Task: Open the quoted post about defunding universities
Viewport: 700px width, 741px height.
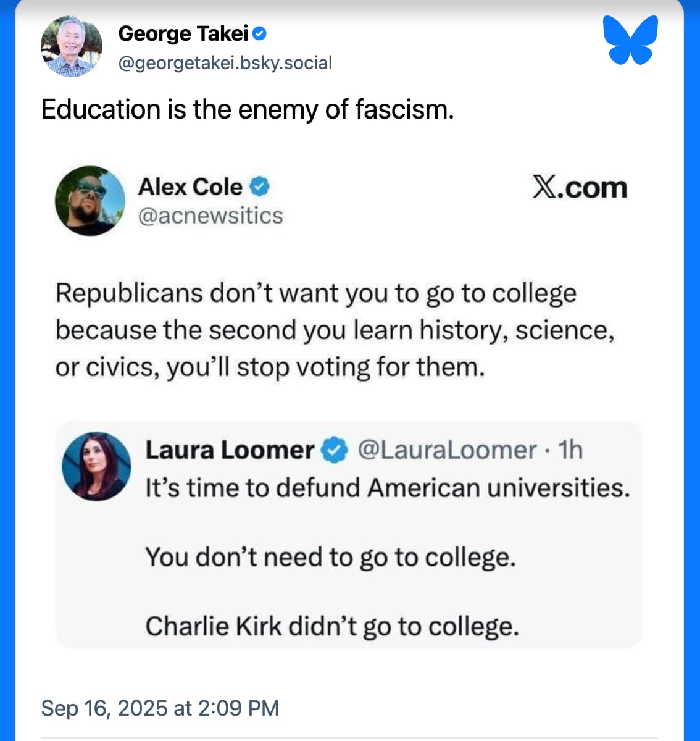Action: click(x=349, y=535)
